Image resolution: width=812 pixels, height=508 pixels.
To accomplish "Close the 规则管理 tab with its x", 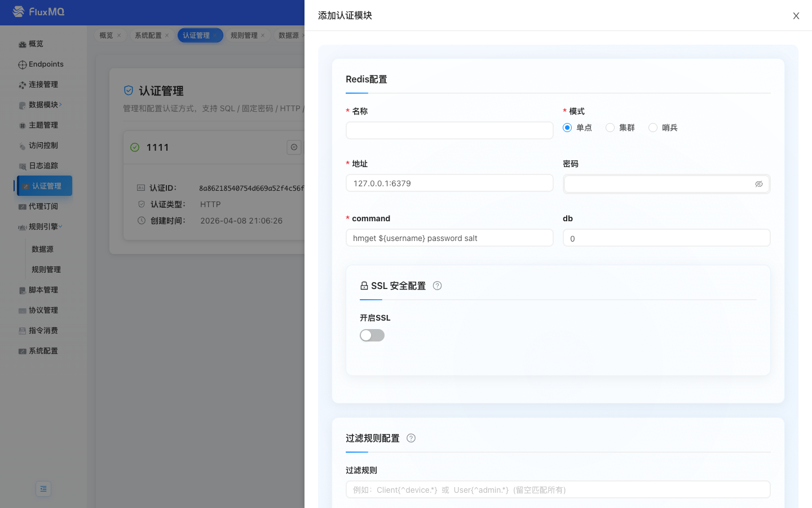I will (x=263, y=35).
